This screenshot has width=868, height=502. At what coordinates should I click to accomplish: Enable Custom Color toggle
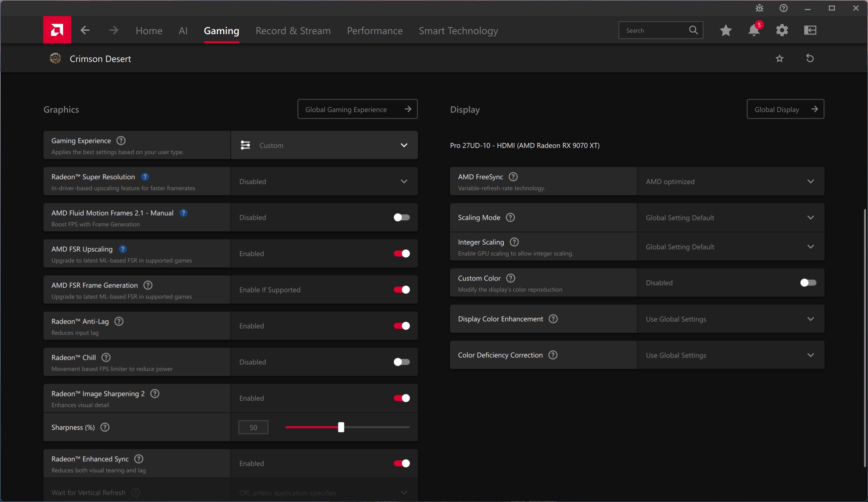tap(808, 283)
